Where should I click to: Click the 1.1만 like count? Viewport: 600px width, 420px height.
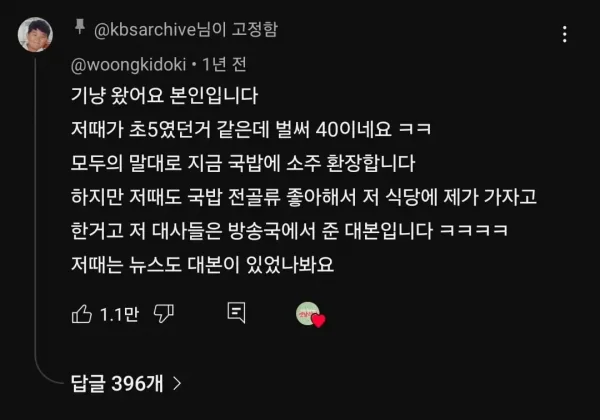coord(119,314)
